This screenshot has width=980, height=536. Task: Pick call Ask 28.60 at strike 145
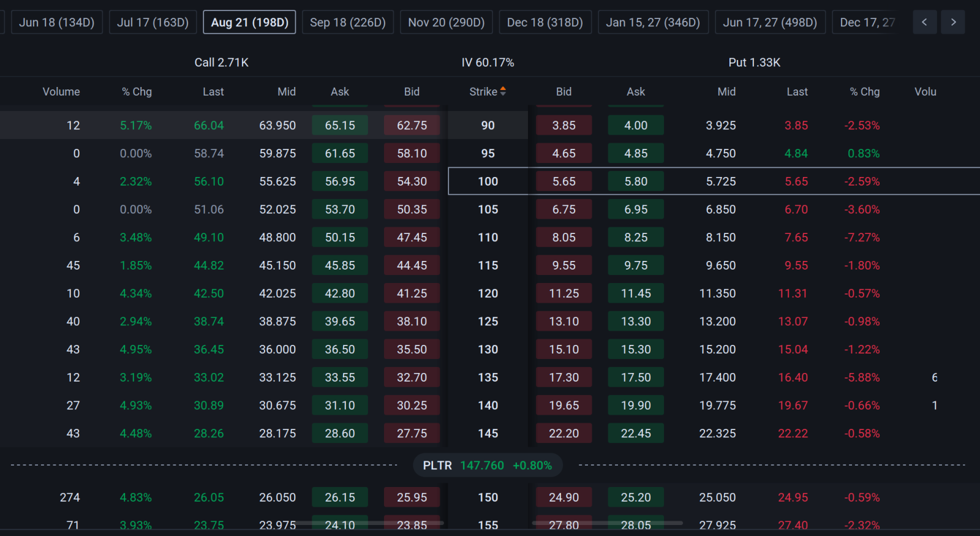(340, 433)
